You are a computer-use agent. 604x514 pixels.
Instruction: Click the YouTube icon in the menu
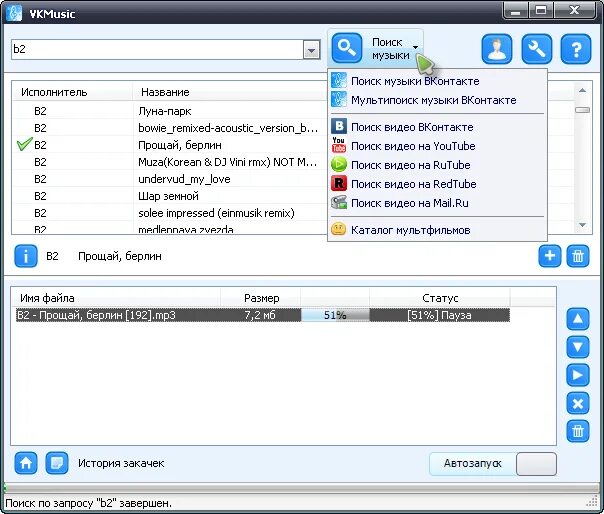click(x=339, y=145)
